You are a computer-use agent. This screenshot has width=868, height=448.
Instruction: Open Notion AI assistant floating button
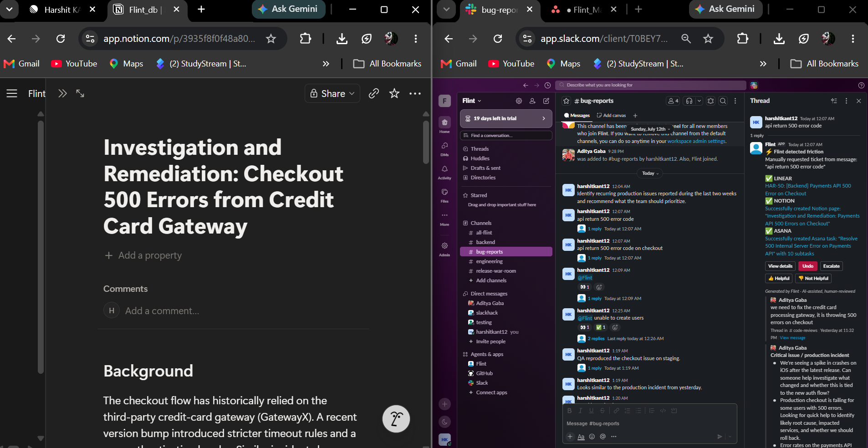396,418
